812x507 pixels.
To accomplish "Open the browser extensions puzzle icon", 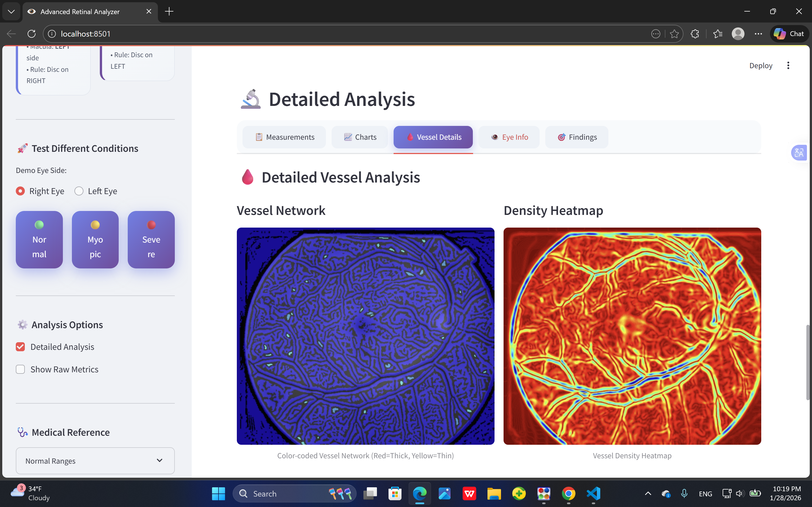I will (x=695, y=34).
